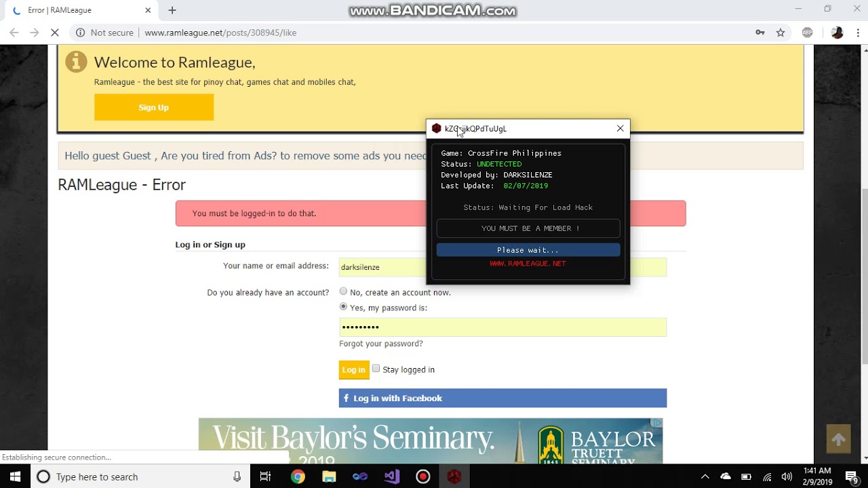Open the red hexagon loader taskbar icon
The image size is (868, 488).
(x=454, y=476)
